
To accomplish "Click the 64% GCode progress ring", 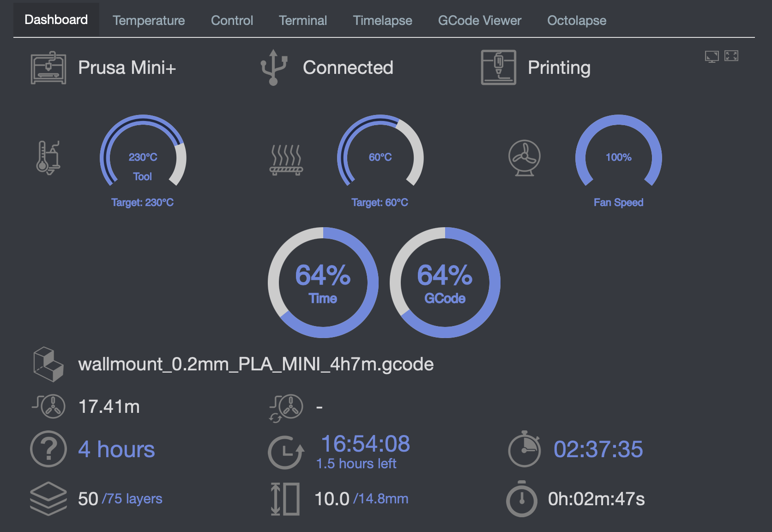I will click(x=445, y=282).
